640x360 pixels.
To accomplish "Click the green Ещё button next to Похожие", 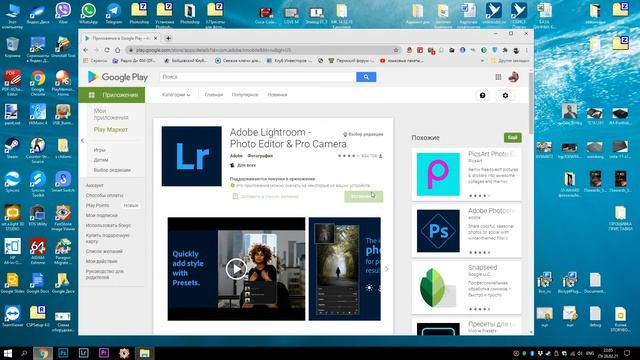I will (x=513, y=138).
